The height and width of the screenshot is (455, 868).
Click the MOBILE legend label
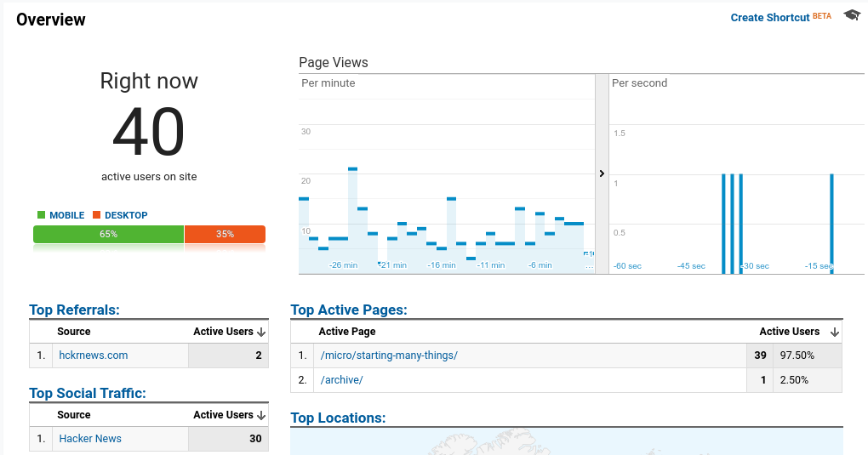tap(67, 215)
